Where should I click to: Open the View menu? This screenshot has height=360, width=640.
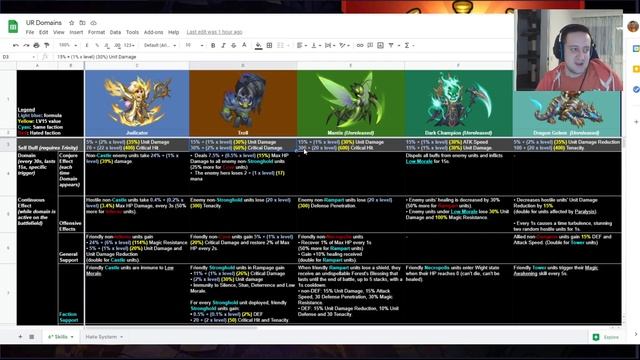(x=59, y=32)
